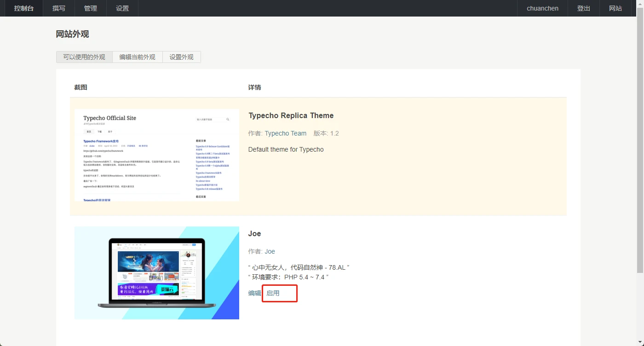Viewport: 644px width, 346px height.
Task: Visit the site via 网站 link
Action: click(x=615, y=8)
